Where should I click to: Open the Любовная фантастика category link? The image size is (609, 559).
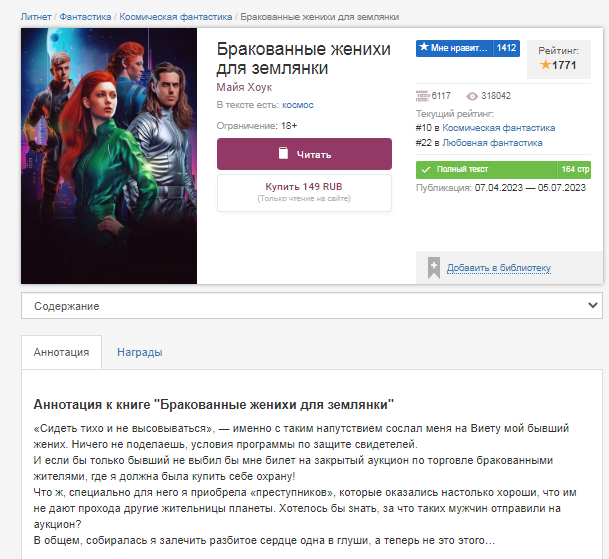click(x=492, y=143)
